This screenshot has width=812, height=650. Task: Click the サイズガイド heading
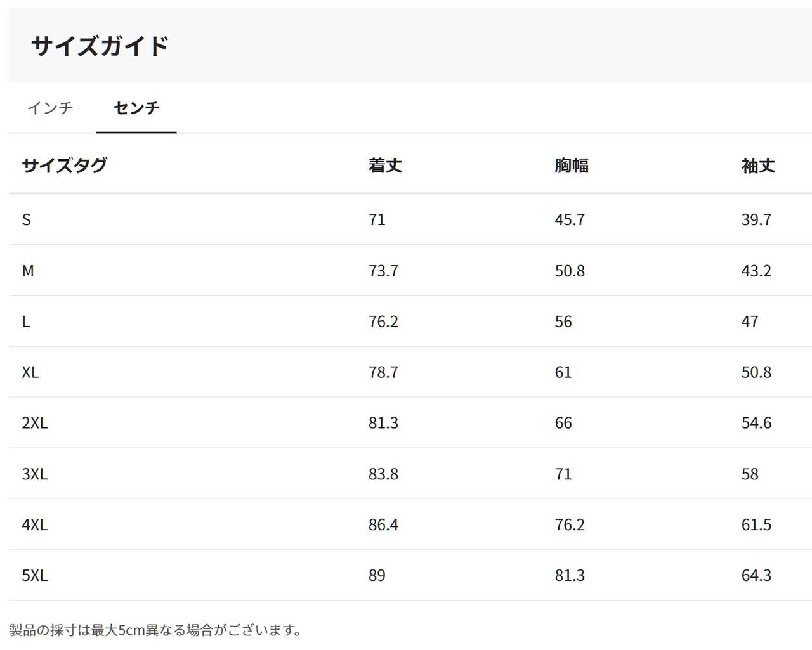[100, 46]
